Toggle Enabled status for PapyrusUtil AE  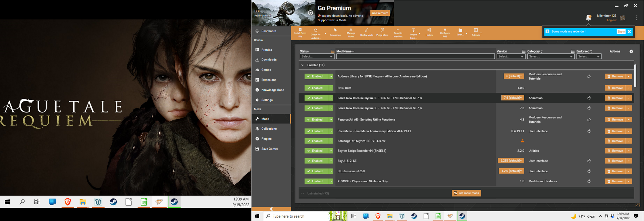click(x=317, y=120)
